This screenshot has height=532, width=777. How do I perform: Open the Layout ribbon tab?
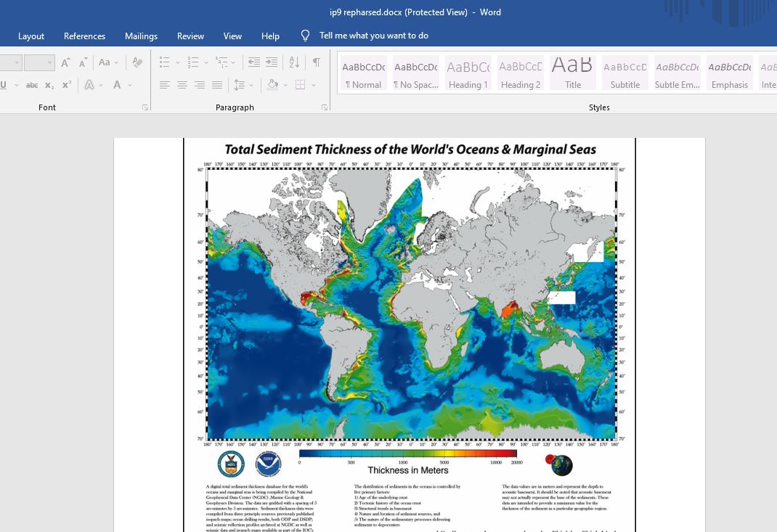(30, 36)
